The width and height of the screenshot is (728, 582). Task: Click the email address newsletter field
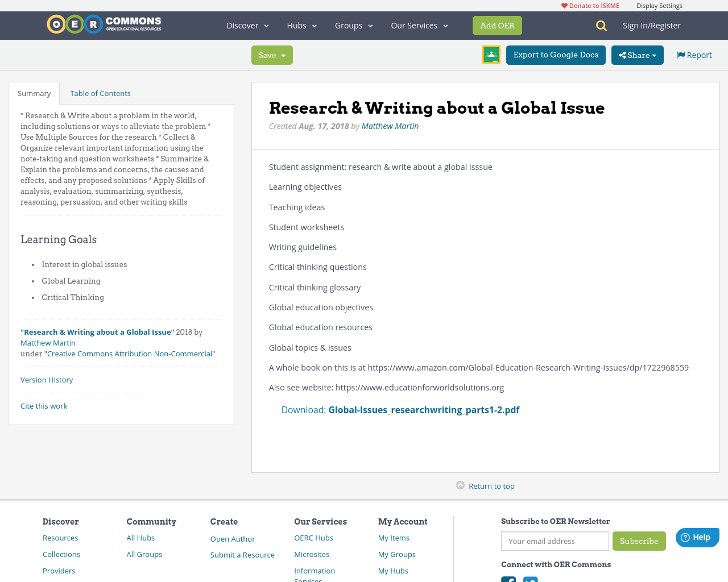tap(555, 541)
